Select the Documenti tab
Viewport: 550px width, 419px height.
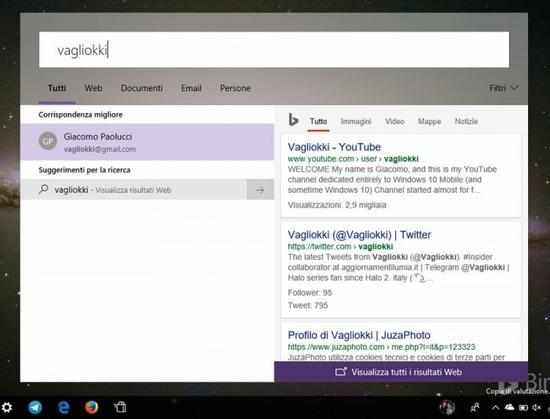click(142, 88)
